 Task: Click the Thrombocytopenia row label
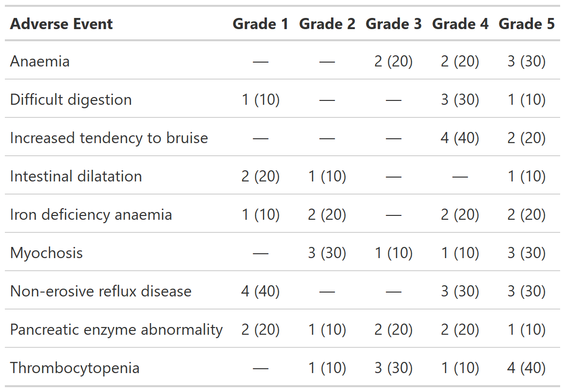tap(75, 368)
